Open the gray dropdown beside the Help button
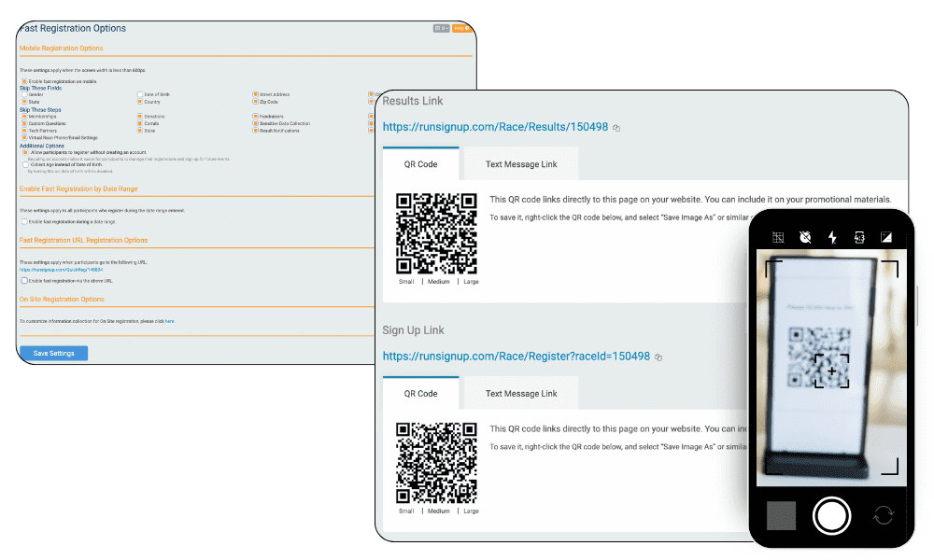This screenshot has height=560, width=934. coord(442,28)
